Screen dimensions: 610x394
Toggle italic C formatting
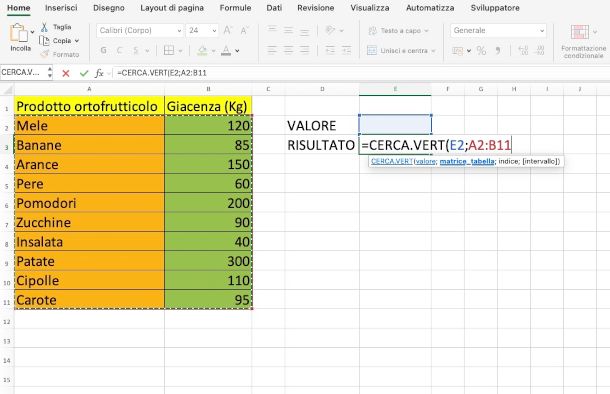pos(119,50)
